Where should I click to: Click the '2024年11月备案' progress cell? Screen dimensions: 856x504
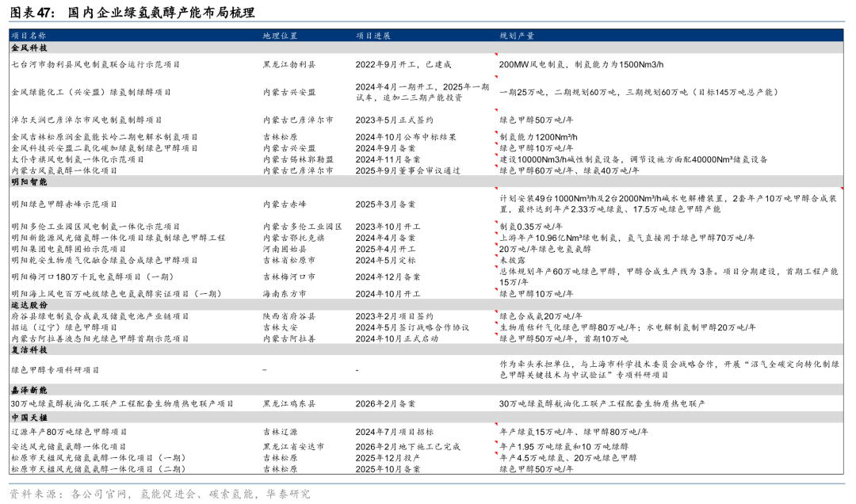tap(388, 159)
